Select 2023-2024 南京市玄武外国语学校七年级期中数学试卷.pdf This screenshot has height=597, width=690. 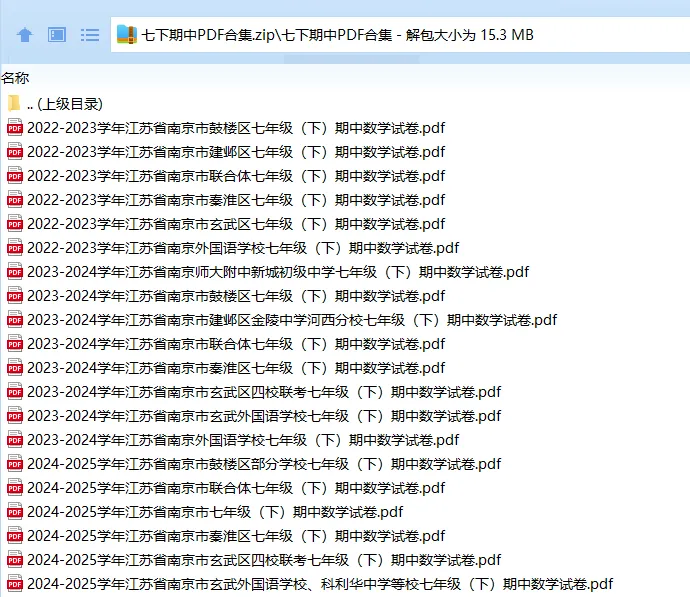pos(264,416)
